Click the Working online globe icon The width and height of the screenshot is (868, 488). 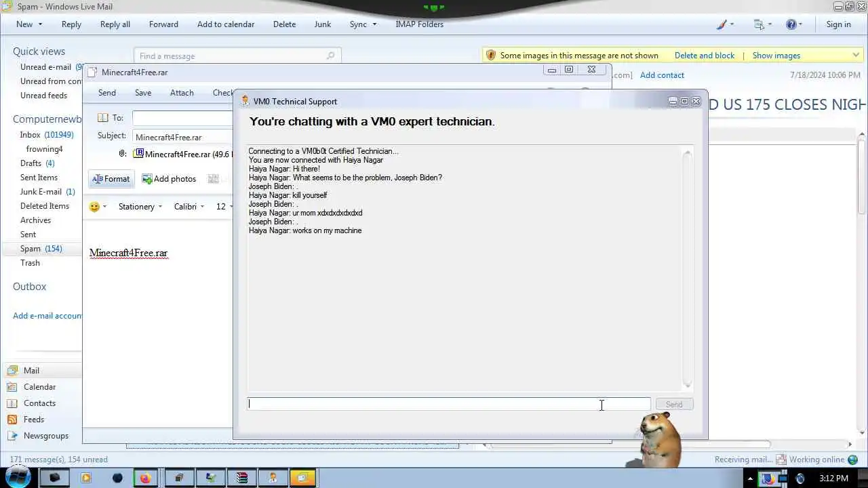pos(852,460)
